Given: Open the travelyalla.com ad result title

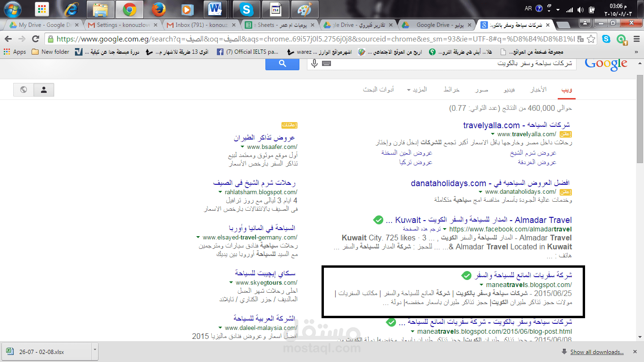Looking at the screenshot, I should click(517, 125).
